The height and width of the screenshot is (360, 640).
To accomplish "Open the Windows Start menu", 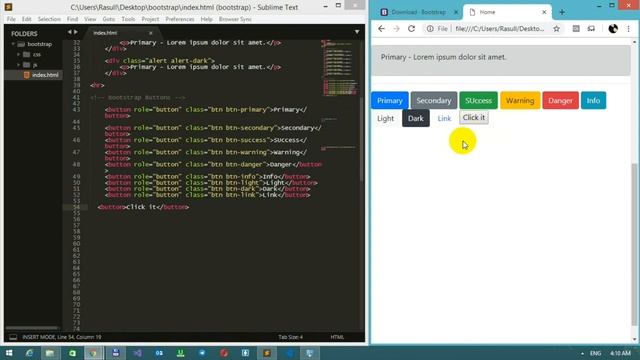I will click(9, 353).
